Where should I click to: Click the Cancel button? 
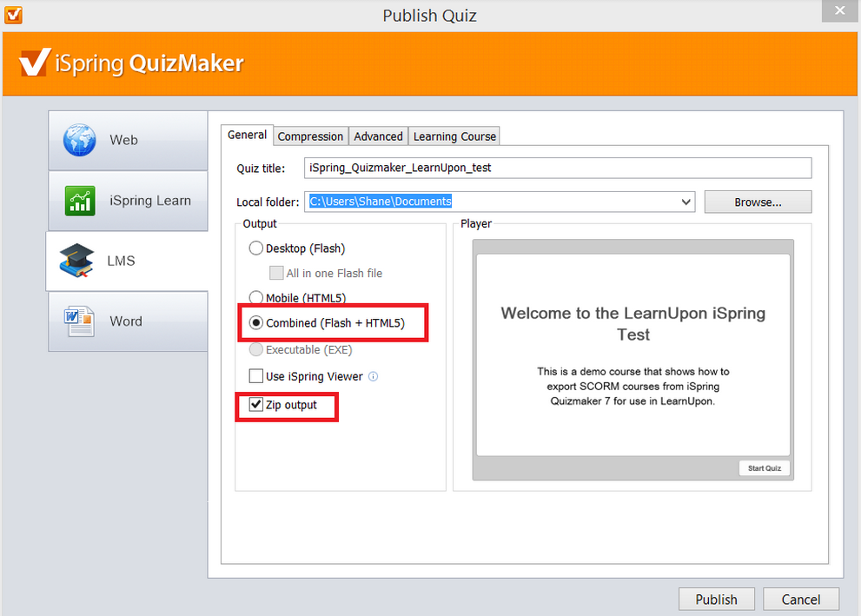pyautogui.click(x=801, y=599)
